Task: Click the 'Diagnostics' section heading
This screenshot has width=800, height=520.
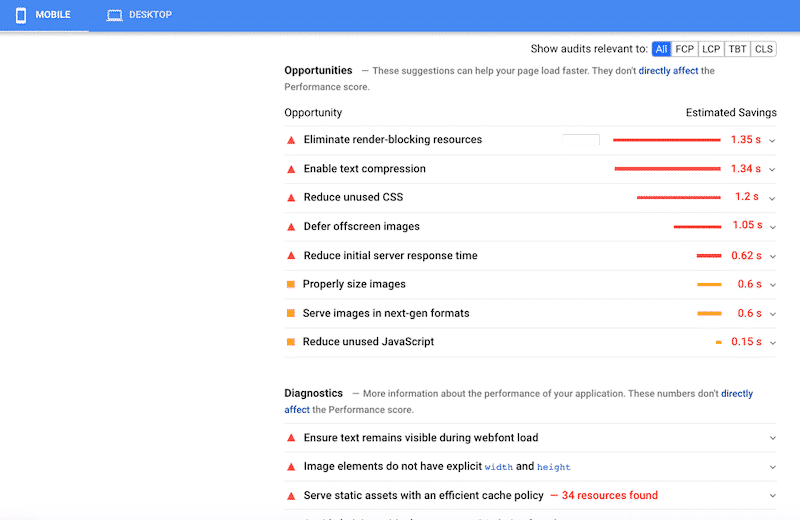Action: tap(313, 393)
